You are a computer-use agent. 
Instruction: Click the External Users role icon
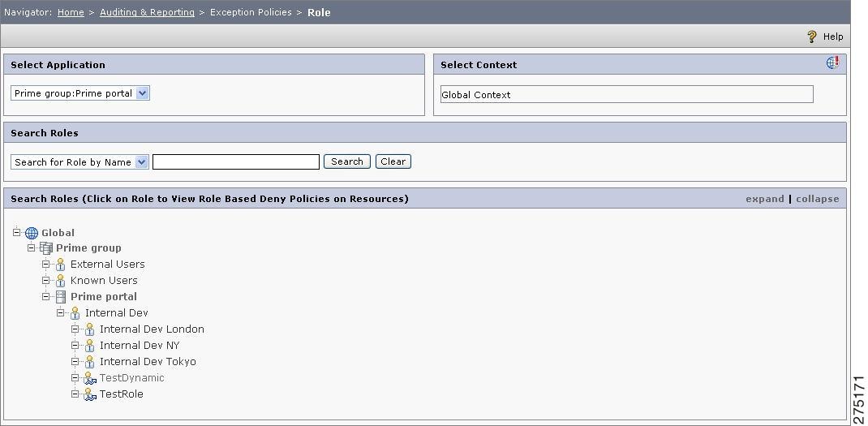60,265
